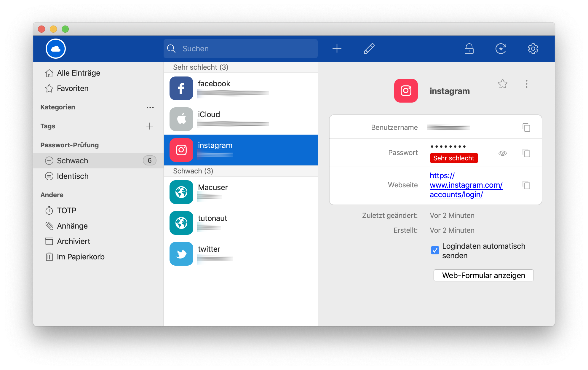Click Sehr schlecht (3) group header

[241, 67]
